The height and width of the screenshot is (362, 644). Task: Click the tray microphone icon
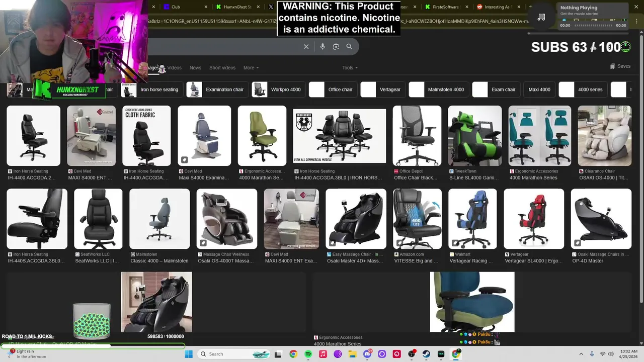592,354
